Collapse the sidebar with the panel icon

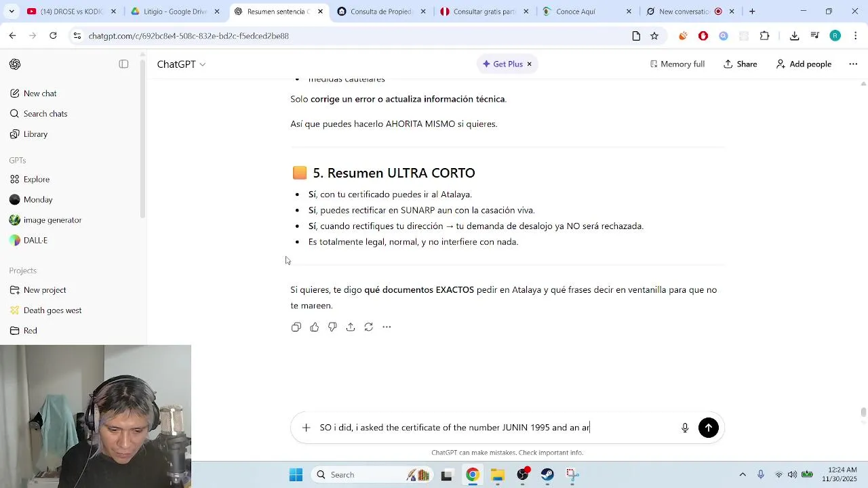[x=123, y=64]
